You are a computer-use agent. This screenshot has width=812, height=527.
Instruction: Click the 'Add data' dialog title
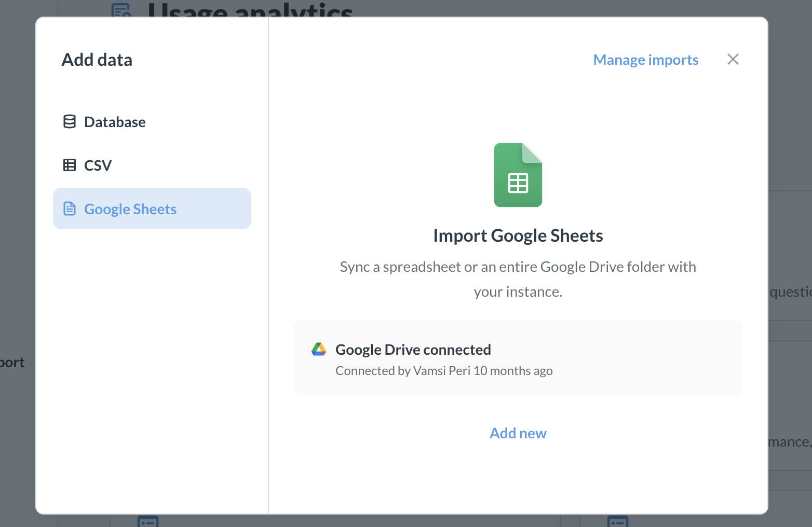(x=97, y=60)
